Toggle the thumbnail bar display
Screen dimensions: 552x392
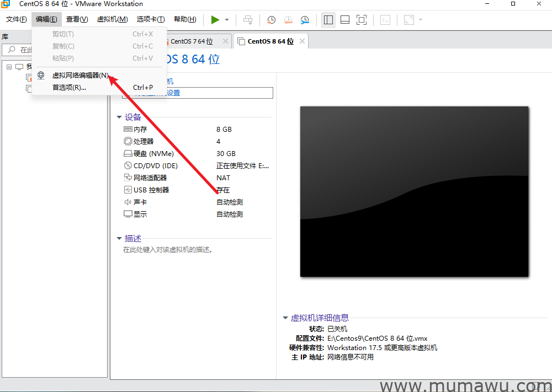pyautogui.click(x=345, y=20)
